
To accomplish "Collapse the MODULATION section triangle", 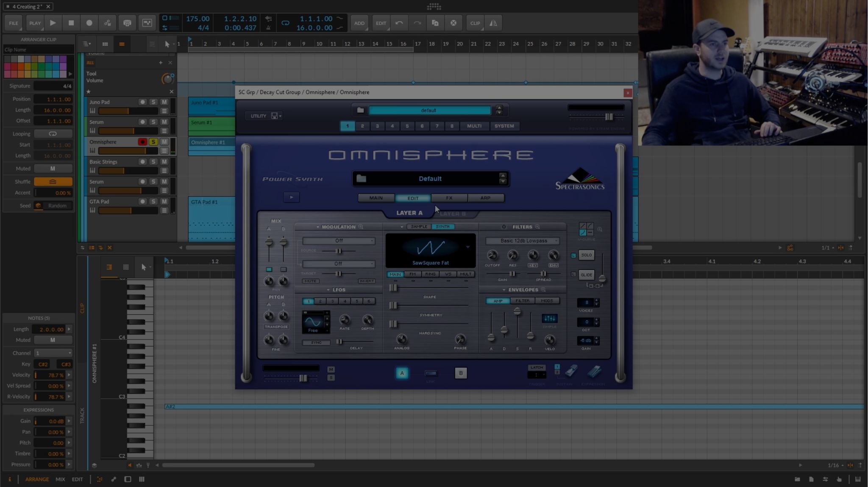I will [x=318, y=227].
